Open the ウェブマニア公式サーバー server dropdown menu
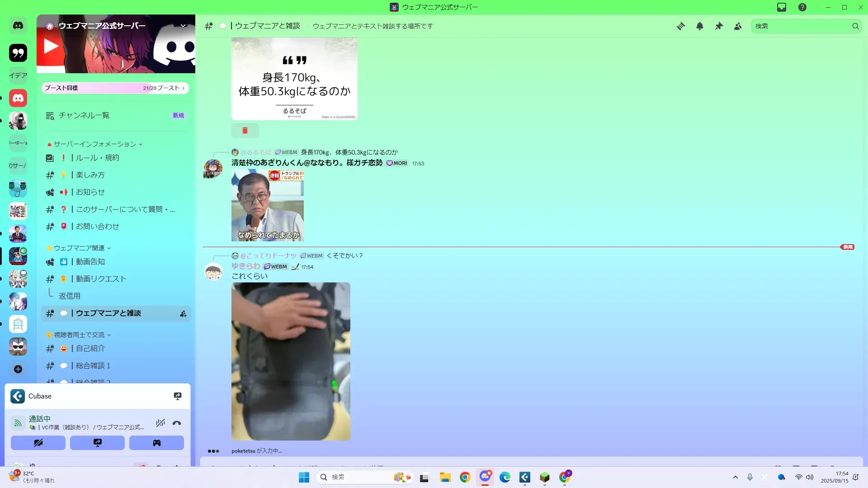The height and width of the screenshot is (488, 868). pyautogui.click(x=183, y=26)
